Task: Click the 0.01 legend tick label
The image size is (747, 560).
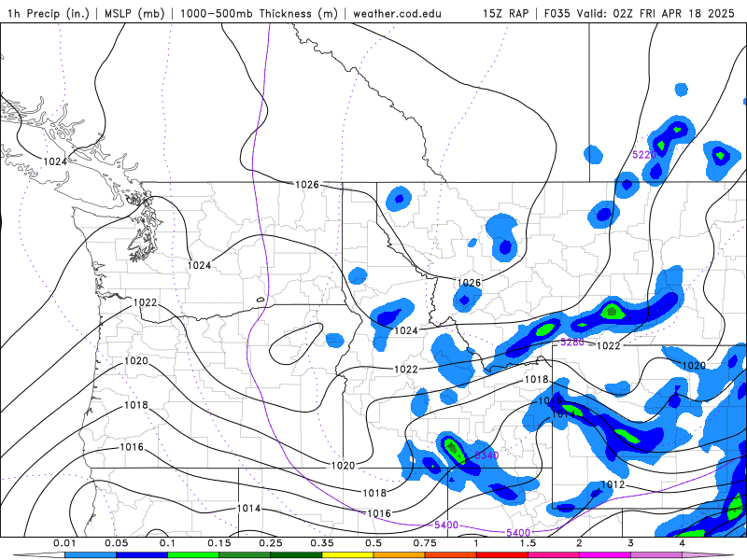Action: click(x=64, y=543)
